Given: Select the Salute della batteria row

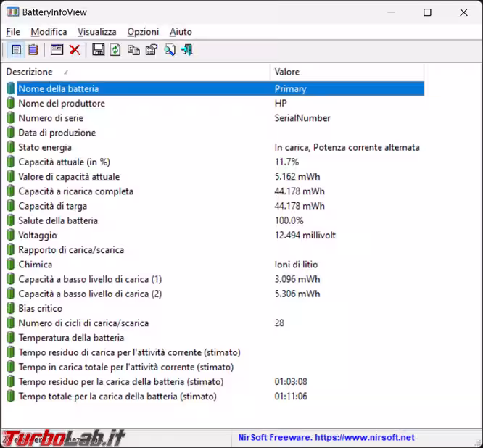Looking at the screenshot, I should click(x=58, y=220).
